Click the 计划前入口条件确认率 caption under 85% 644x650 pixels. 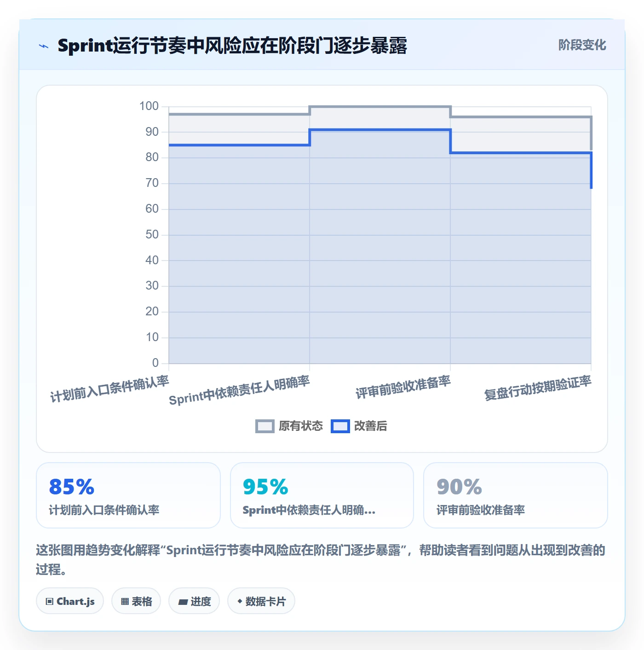(x=104, y=510)
